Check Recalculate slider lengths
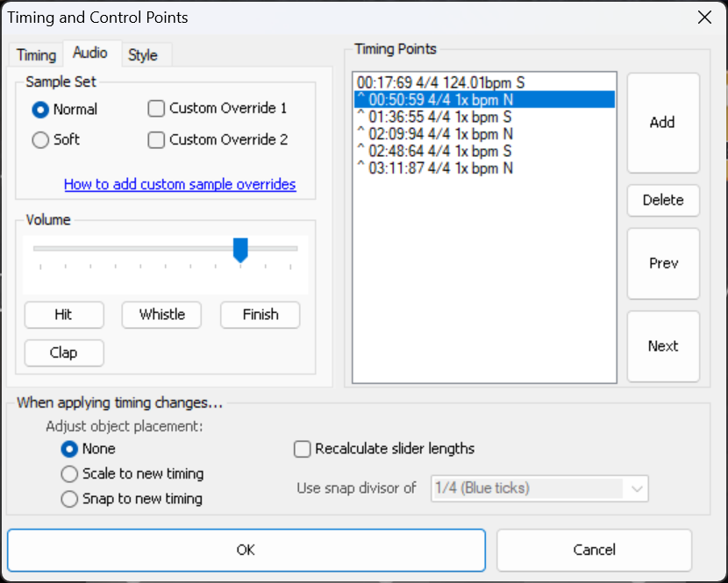Screen dimensions: 728x583 (303, 449)
